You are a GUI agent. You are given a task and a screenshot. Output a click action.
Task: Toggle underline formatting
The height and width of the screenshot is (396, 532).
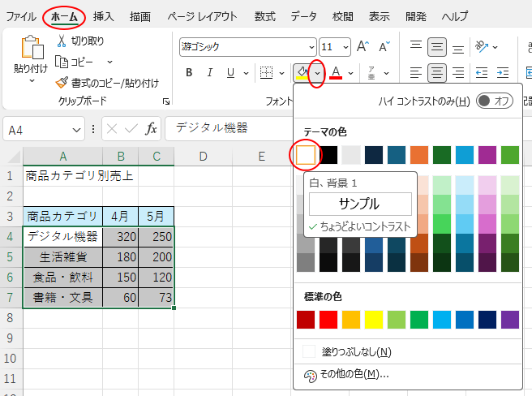click(x=230, y=73)
